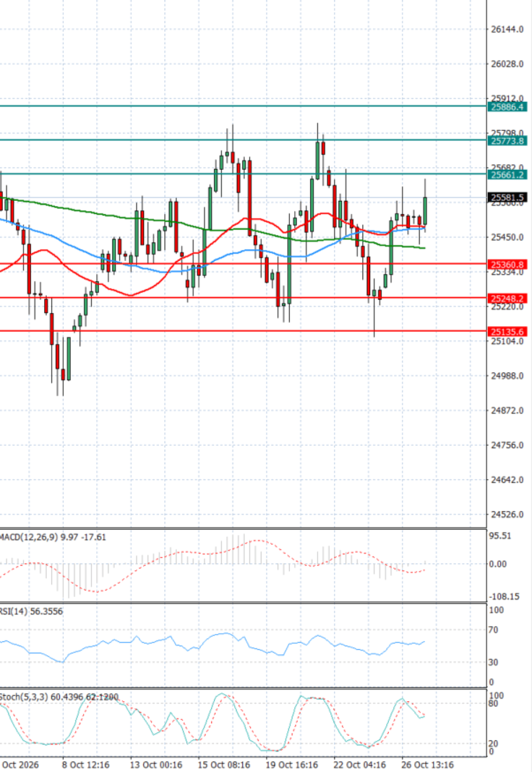Click the 8 Oct 12:16 time label

pyautogui.click(x=86, y=765)
